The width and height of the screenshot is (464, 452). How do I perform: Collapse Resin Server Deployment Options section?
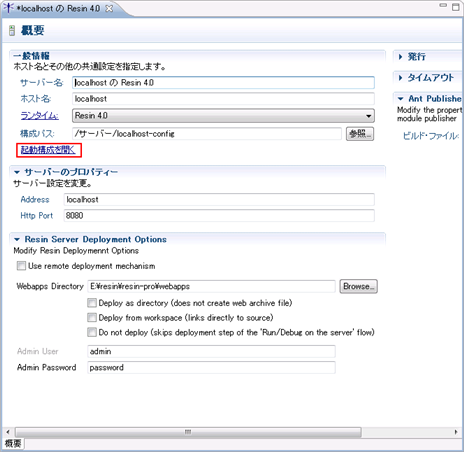pos(17,239)
